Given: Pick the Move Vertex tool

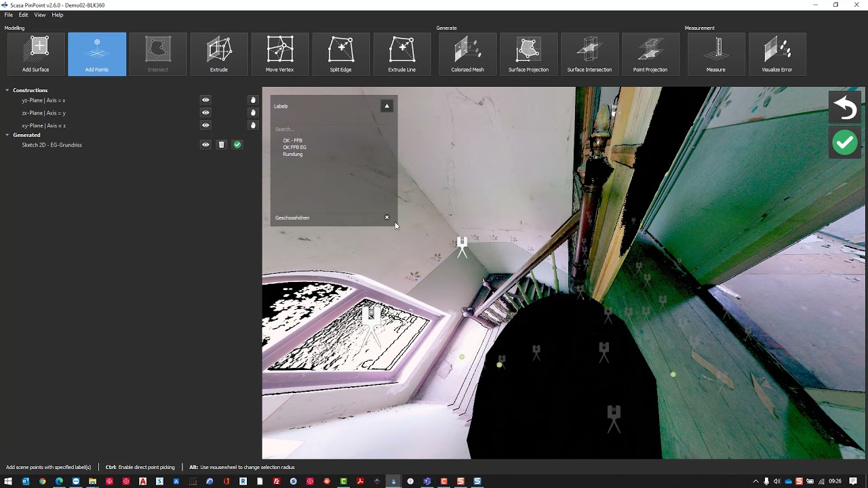Looking at the screenshot, I should [x=280, y=54].
